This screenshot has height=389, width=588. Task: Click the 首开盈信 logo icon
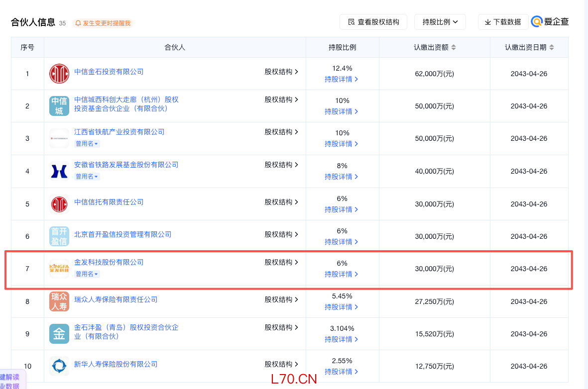click(x=59, y=236)
